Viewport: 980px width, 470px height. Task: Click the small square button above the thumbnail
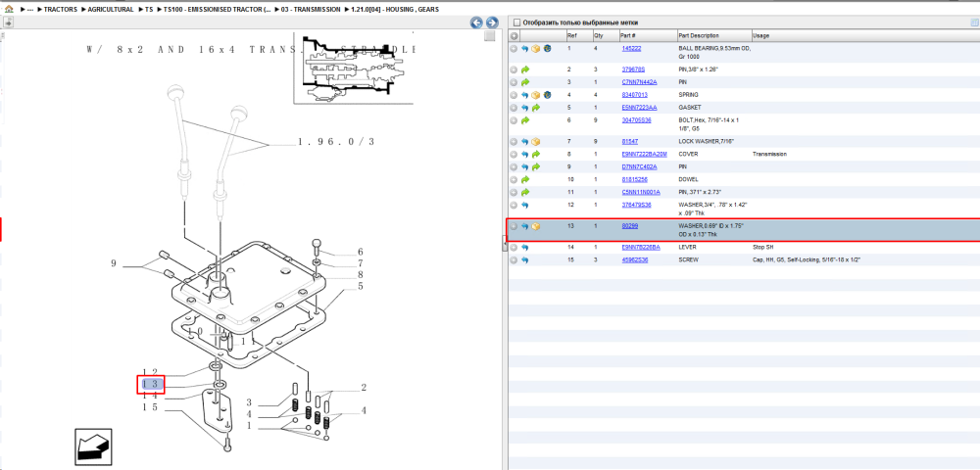pyautogui.click(x=490, y=35)
